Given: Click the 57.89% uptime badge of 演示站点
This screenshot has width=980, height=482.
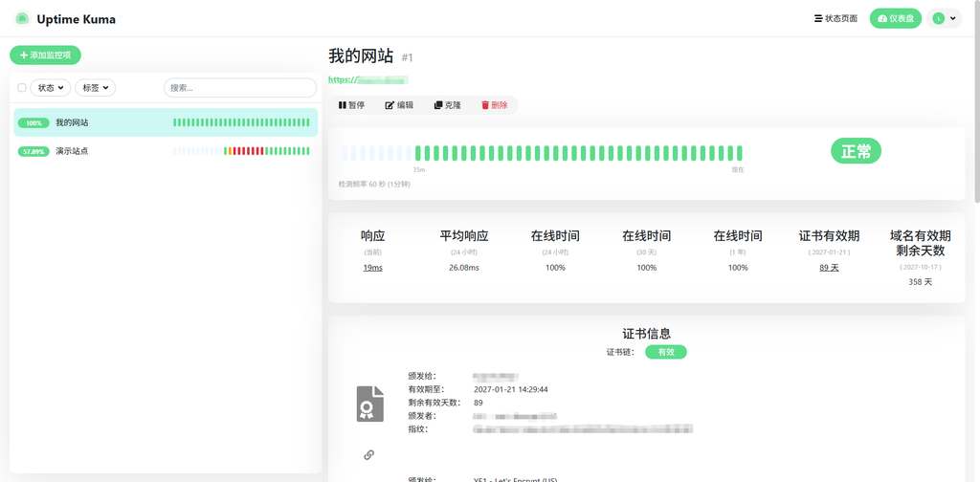Looking at the screenshot, I should 33,152.
